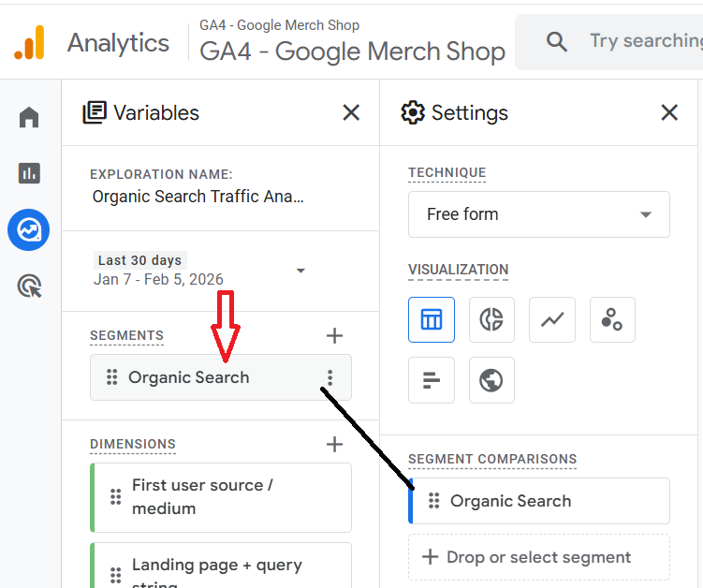Open the Advertising icon in left sidebar
The image size is (703, 588).
point(29,286)
